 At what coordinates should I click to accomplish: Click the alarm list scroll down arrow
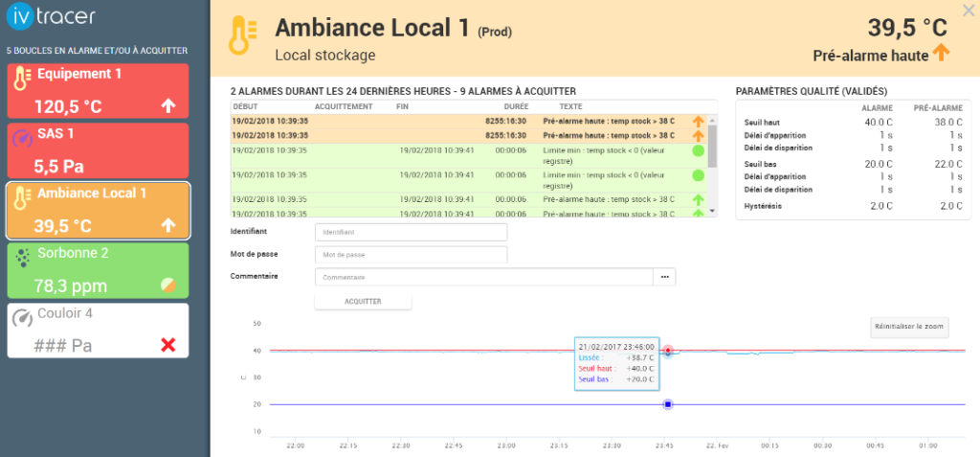tap(712, 212)
